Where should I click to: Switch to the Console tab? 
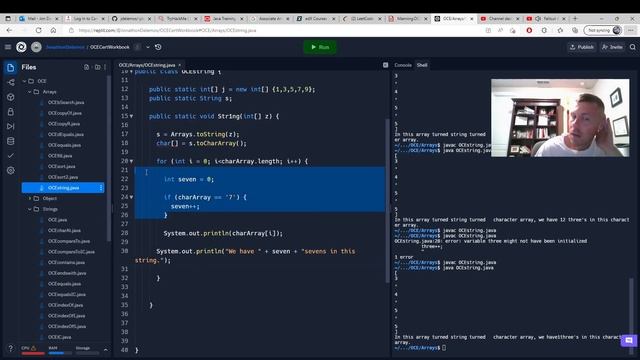tap(403, 65)
